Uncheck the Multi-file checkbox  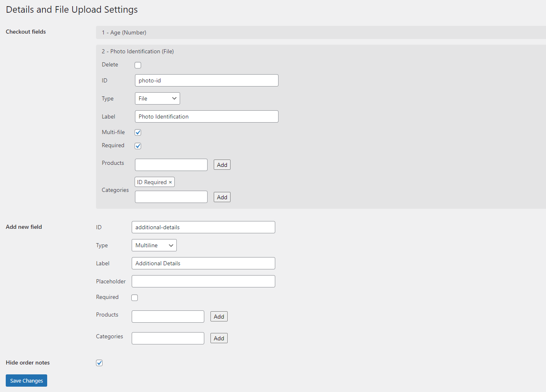pyautogui.click(x=138, y=132)
